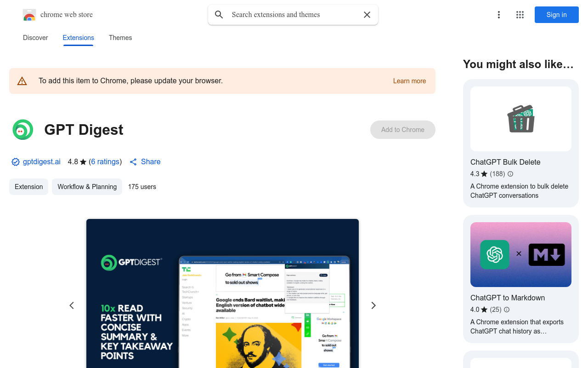Click the Add to Chrome button
The height and width of the screenshot is (368, 588).
pyautogui.click(x=403, y=130)
